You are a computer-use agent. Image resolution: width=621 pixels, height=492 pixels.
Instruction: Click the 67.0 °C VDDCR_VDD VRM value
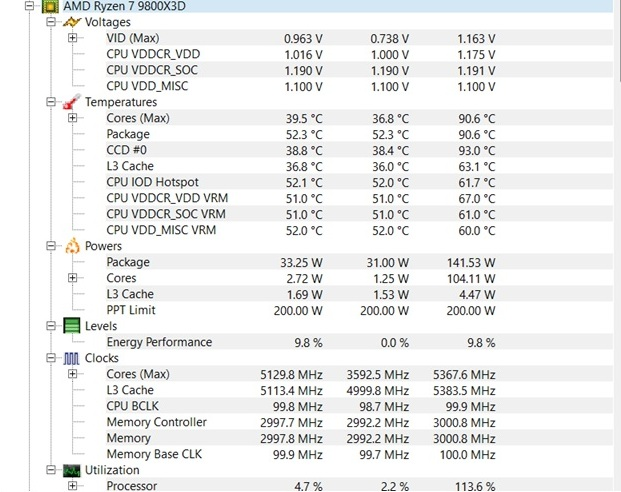coord(477,199)
